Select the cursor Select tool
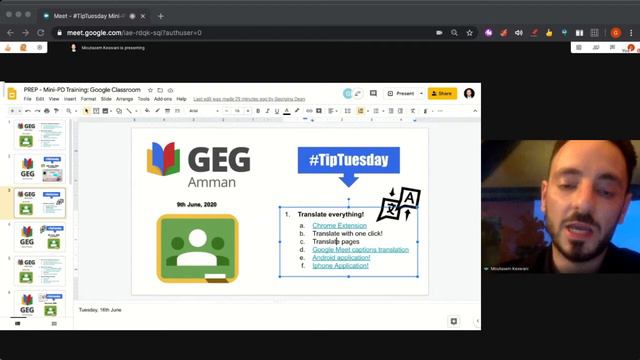This screenshot has width=640, height=360. [x=86, y=111]
